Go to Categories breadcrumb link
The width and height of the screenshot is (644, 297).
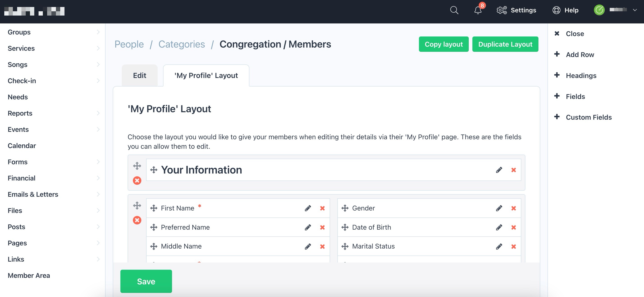tap(182, 44)
